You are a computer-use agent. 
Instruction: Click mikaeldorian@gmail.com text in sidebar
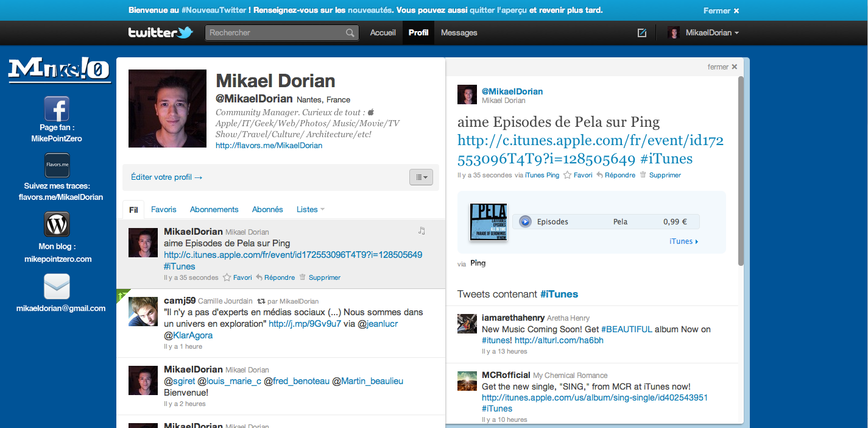click(x=61, y=309)
